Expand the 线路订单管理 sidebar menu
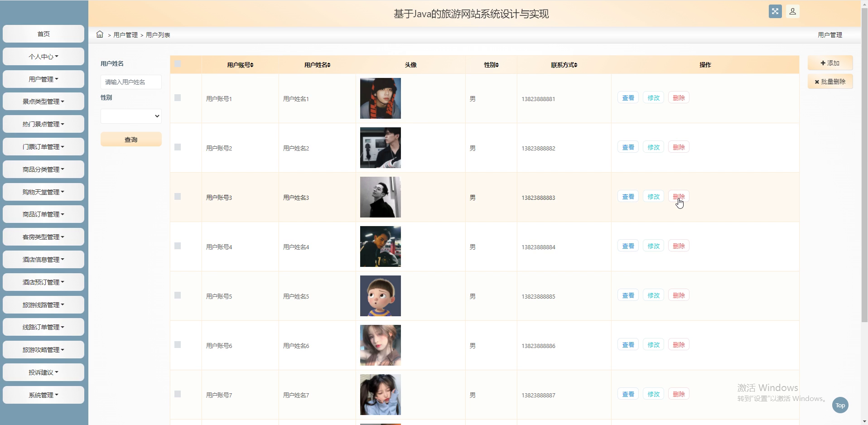 [43, 327]
